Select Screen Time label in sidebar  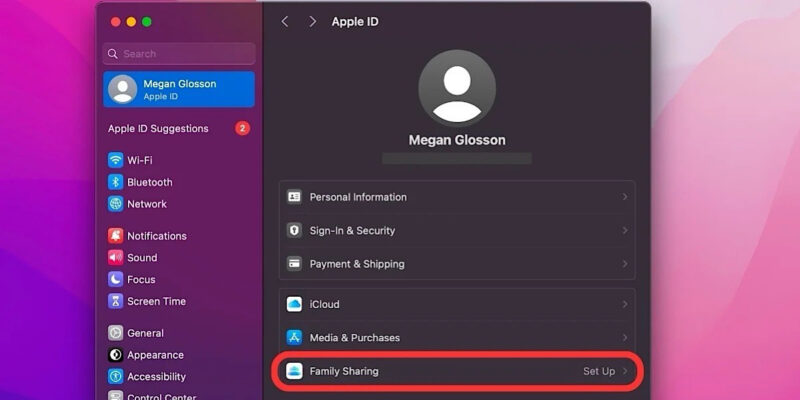click(x=157, y=301)
